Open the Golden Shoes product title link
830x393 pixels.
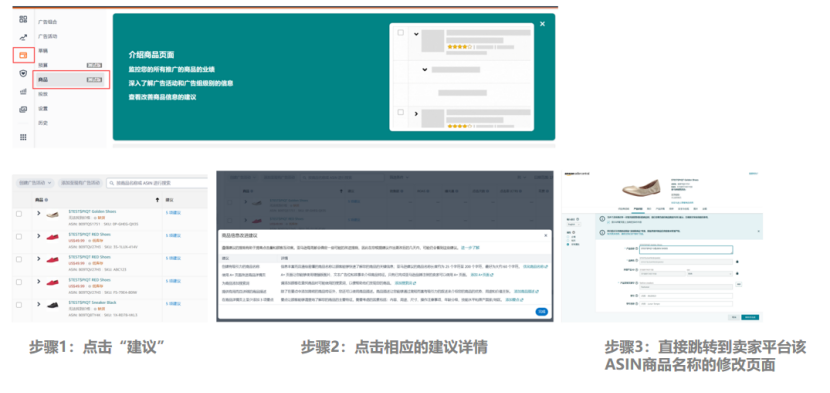coord(92,211)
